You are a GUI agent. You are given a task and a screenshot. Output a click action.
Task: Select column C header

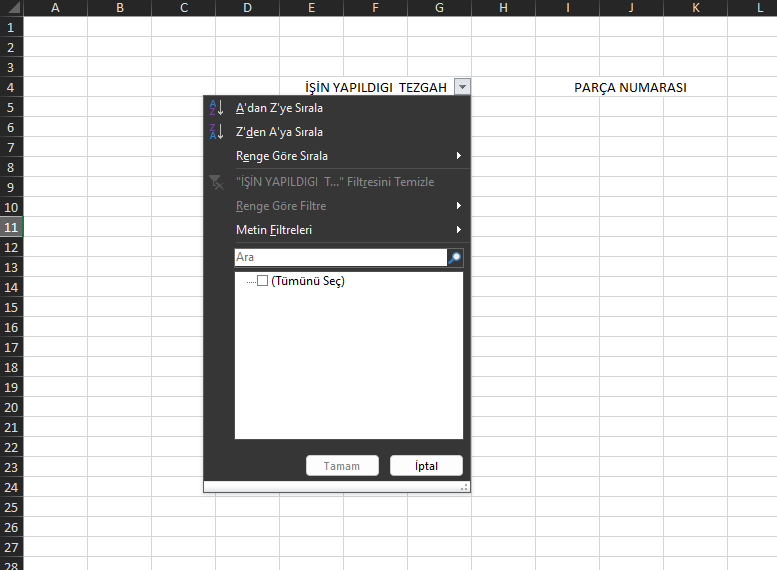click(x=183, y=7)
